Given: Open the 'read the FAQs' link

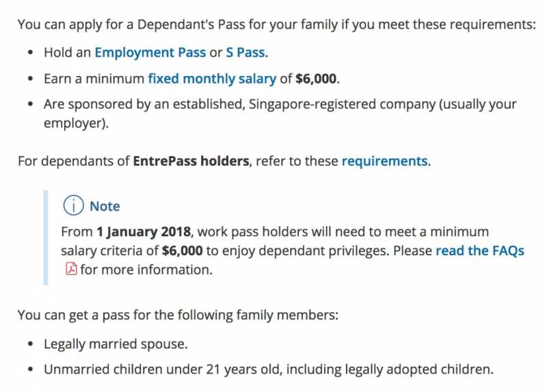Looking at the screenshot, I should coord(479,250).
